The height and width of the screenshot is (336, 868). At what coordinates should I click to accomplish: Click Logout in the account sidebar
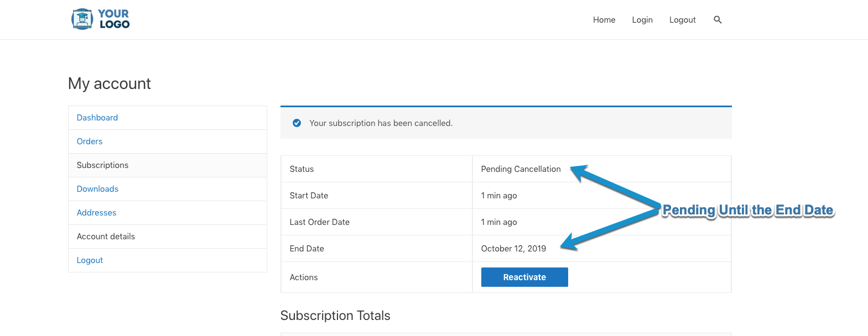(x=90, y=260)
